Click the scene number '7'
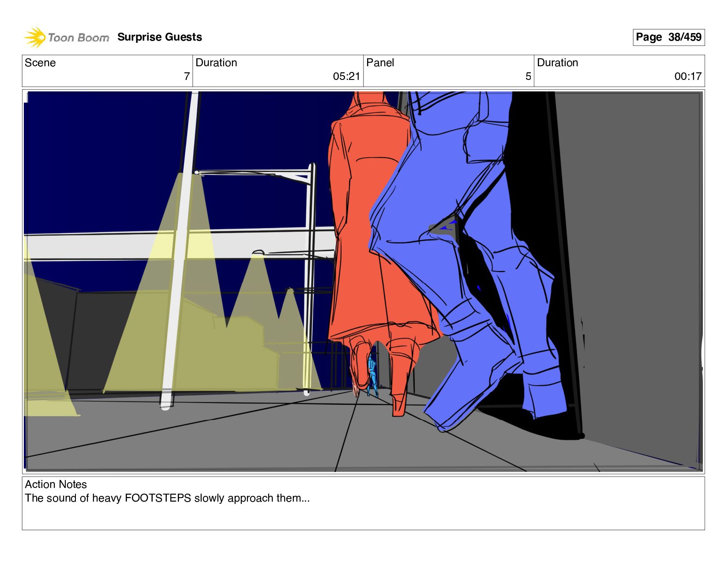This screenshot has width=728, height=563. (187, 76)
